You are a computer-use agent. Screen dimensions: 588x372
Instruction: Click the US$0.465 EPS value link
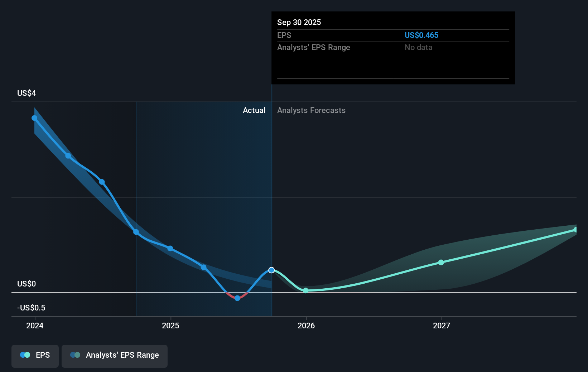click(x=421, y=35)
